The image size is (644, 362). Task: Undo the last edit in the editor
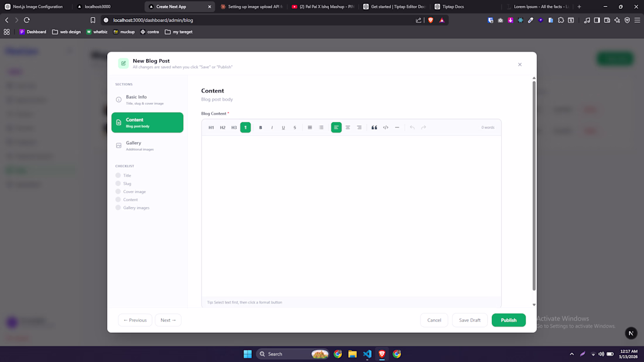pyautogui.click(x=412, y=127)
